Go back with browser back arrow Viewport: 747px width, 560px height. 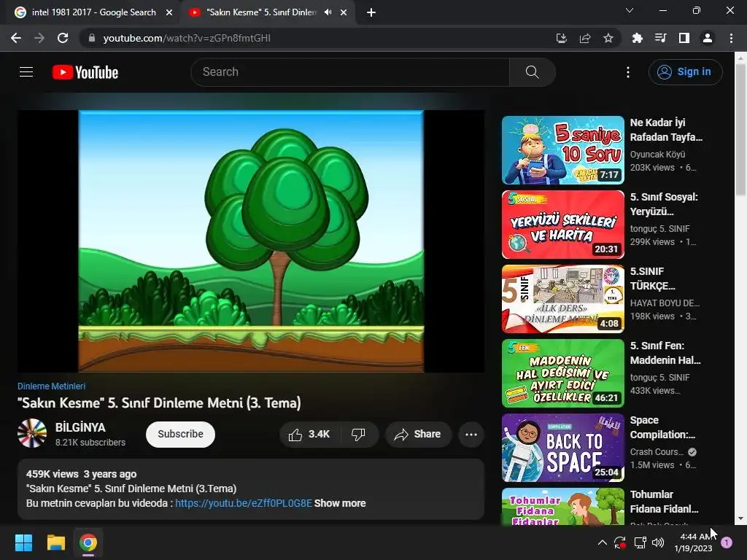pos(16,38)
